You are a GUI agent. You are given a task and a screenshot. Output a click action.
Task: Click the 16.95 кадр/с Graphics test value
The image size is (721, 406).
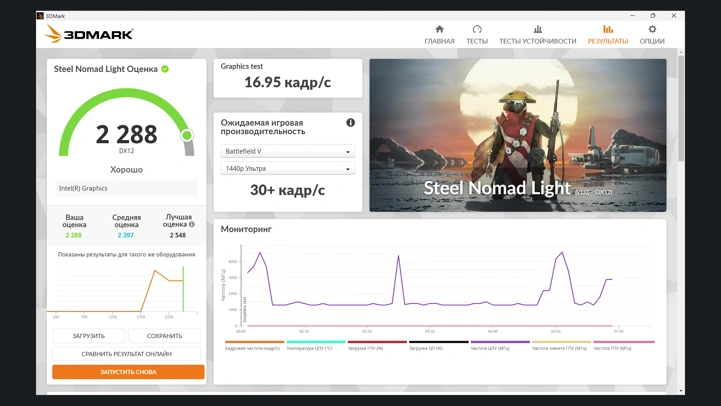(287, 82)
